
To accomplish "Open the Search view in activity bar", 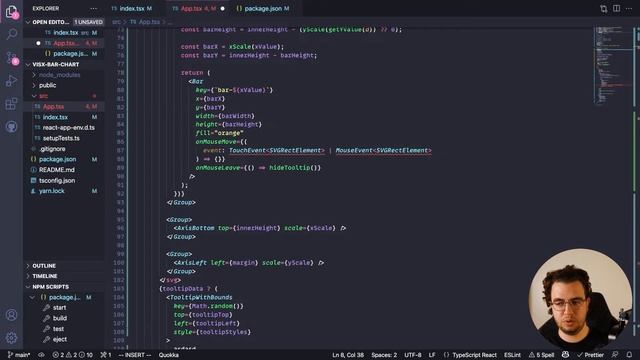I will [x=11, y=34].
